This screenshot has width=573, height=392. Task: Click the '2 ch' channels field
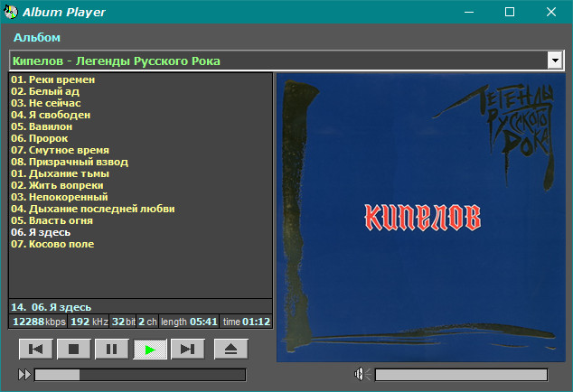click(x=147, y=322)
